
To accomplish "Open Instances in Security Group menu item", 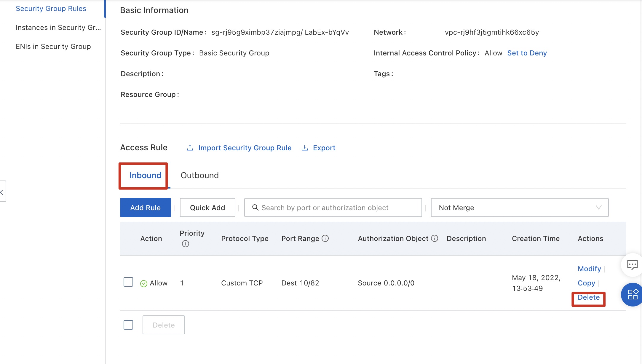I will (58, 28).
